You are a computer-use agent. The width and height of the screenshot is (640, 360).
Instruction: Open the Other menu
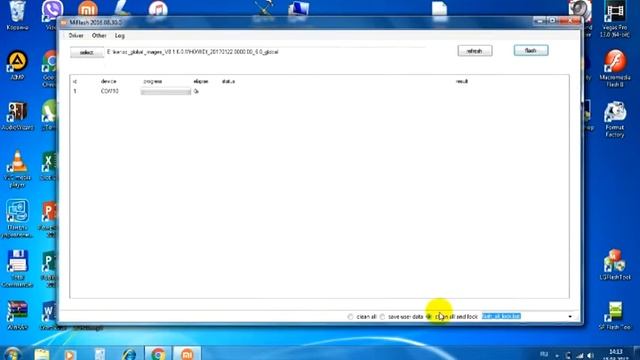pos(99,36)
